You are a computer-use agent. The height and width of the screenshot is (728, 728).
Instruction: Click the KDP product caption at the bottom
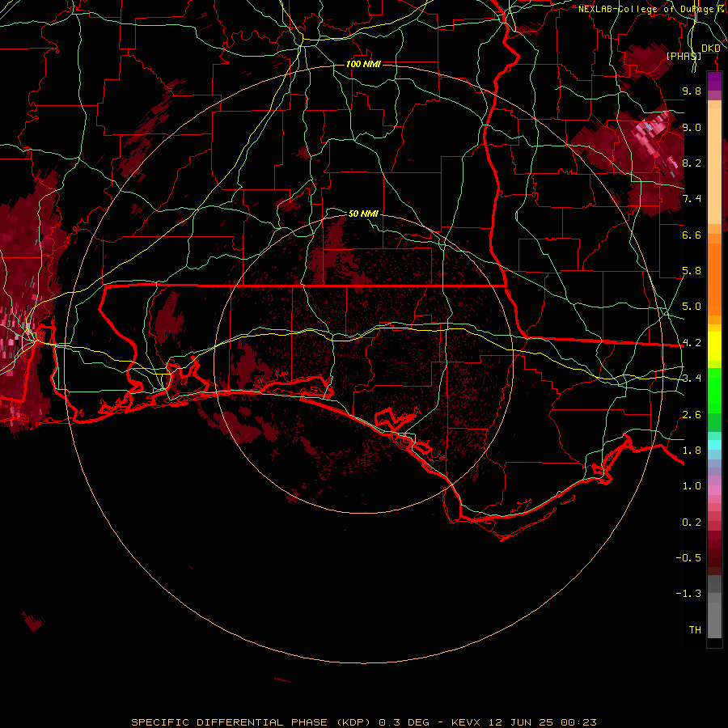(363, 722)
